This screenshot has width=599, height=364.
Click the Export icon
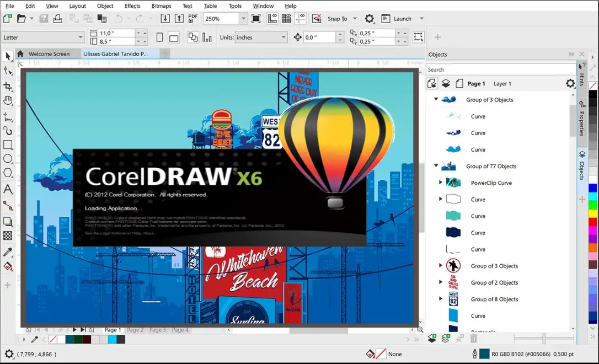point(179,18)
